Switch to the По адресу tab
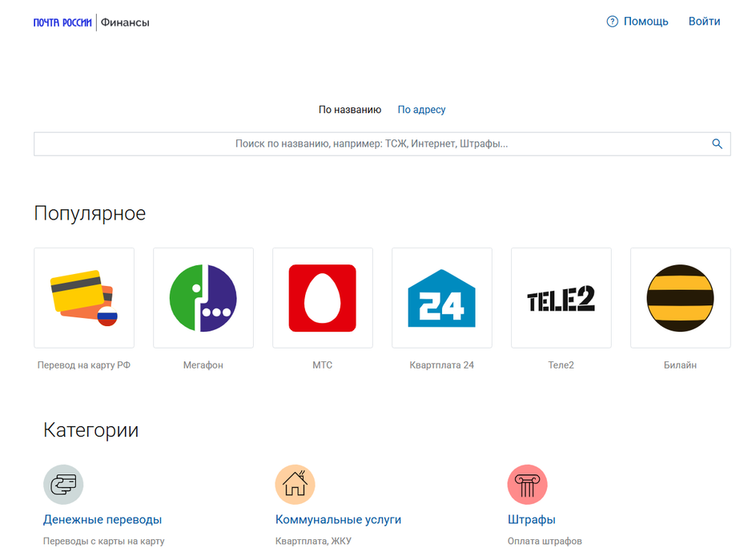Screen dimensions: 756x560 tap(421, 110)
